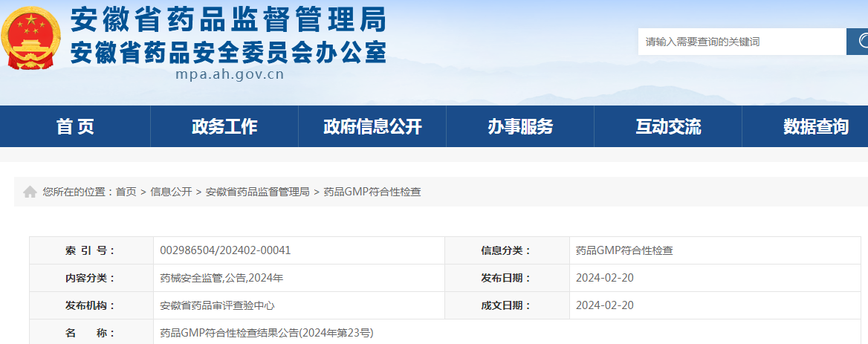Viewport: 868px width, 344px height.
Task: Go to 信息公开 breadcrumb link
Action: click(x=171, y=192)
